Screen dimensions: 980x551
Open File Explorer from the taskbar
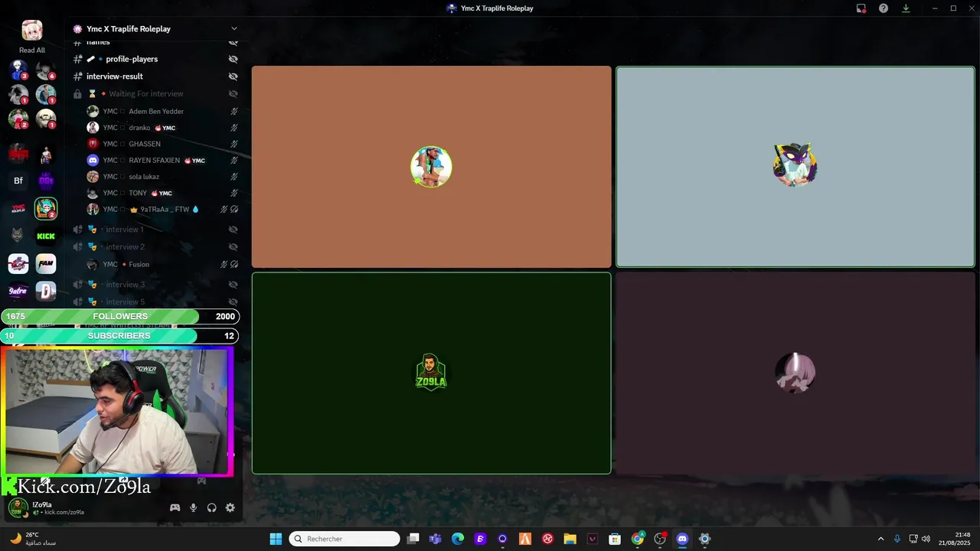point(570,539)
